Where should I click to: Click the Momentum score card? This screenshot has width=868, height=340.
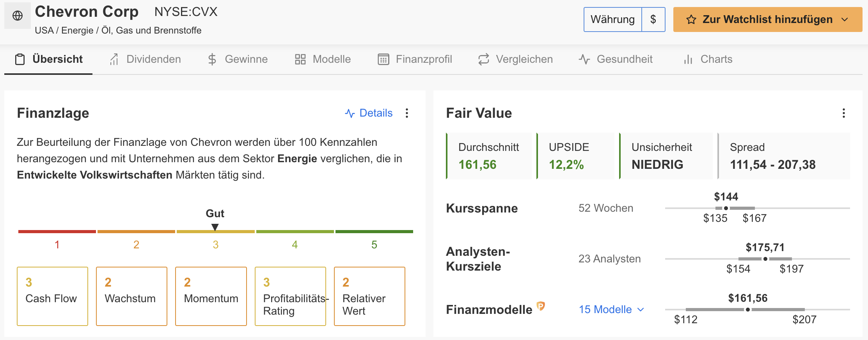211,296
